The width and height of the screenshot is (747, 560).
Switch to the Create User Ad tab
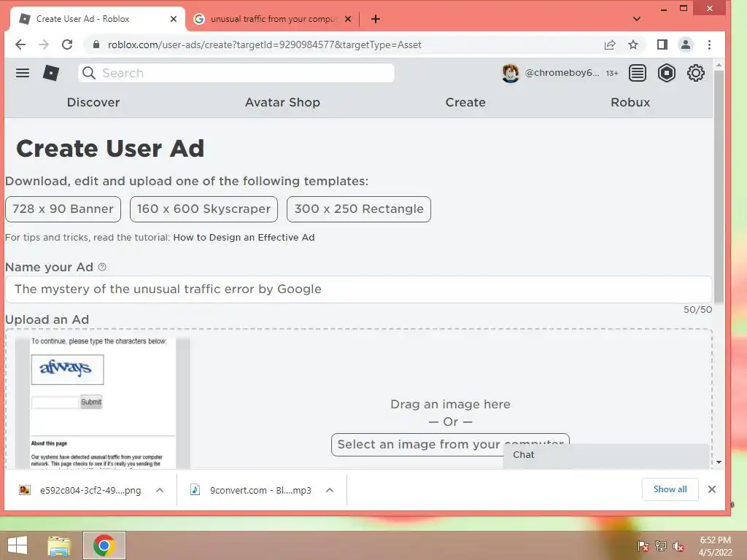96,19
